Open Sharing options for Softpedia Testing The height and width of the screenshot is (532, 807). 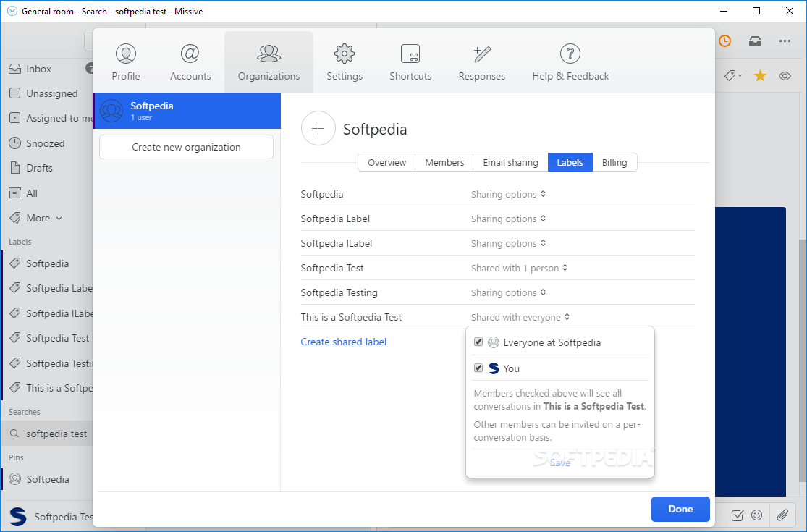(x=509, y=292)
